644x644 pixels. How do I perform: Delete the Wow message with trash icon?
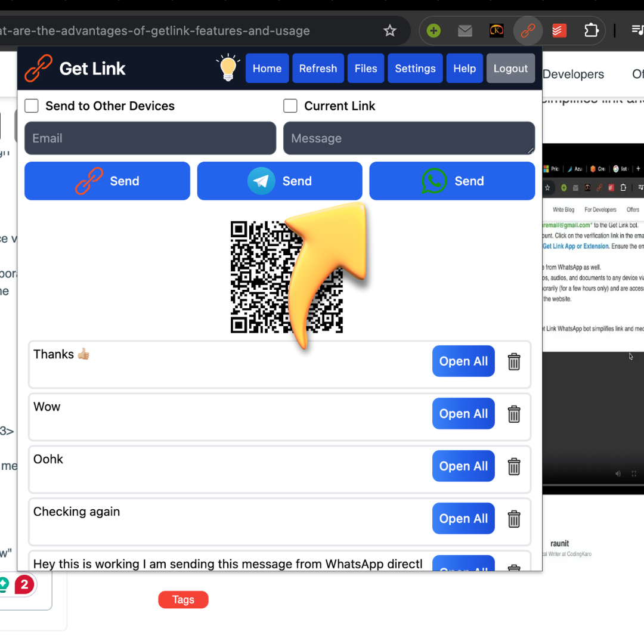(x=514, y=414)
